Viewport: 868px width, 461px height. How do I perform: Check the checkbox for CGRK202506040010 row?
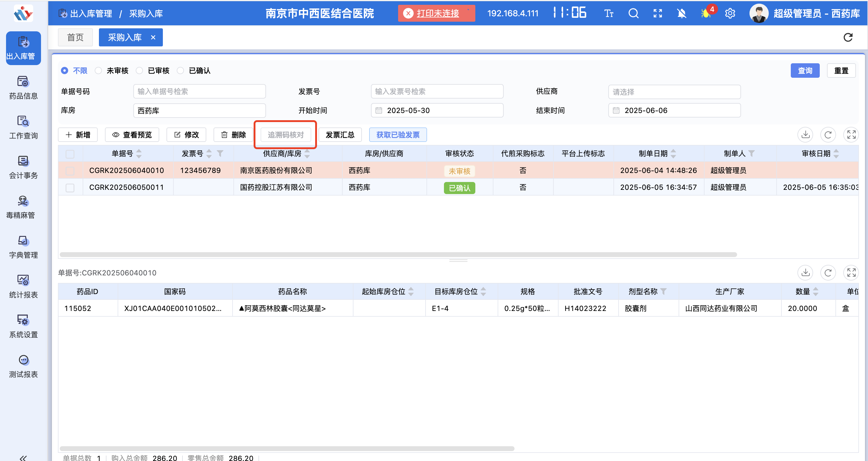pos(70,171)
